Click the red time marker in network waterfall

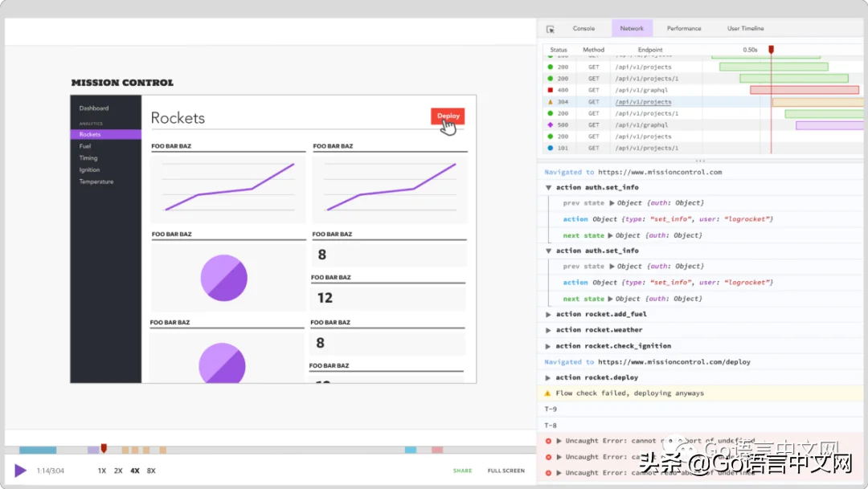771,50
